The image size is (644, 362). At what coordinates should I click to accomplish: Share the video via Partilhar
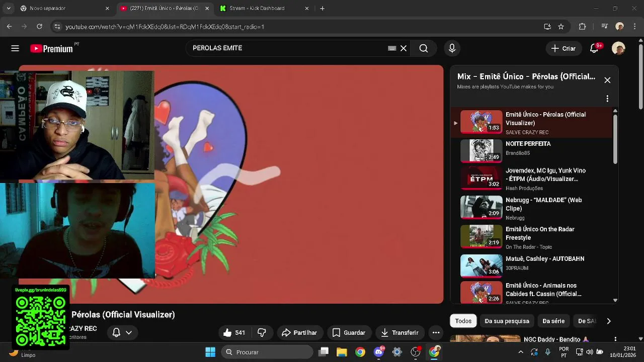point(299,332)
